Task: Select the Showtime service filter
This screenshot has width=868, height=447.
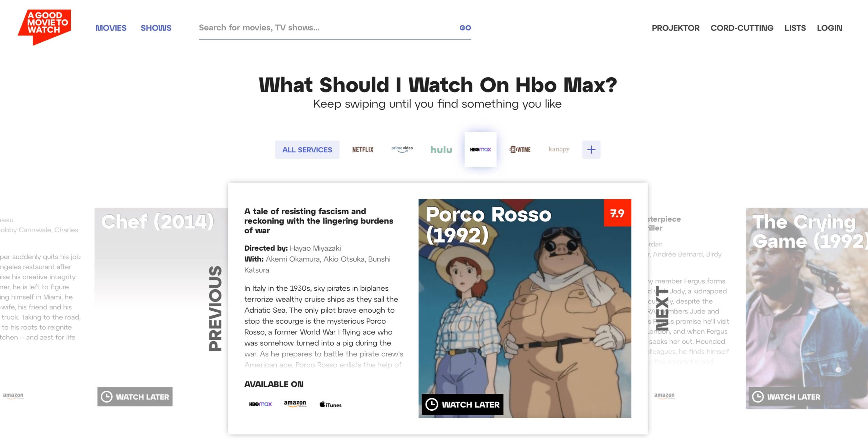Action: click(x=519, y=150)
